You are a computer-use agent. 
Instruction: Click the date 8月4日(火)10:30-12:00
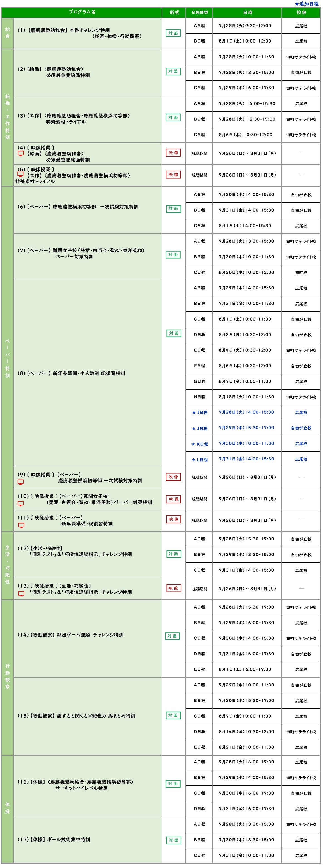(x=245, y=350)
